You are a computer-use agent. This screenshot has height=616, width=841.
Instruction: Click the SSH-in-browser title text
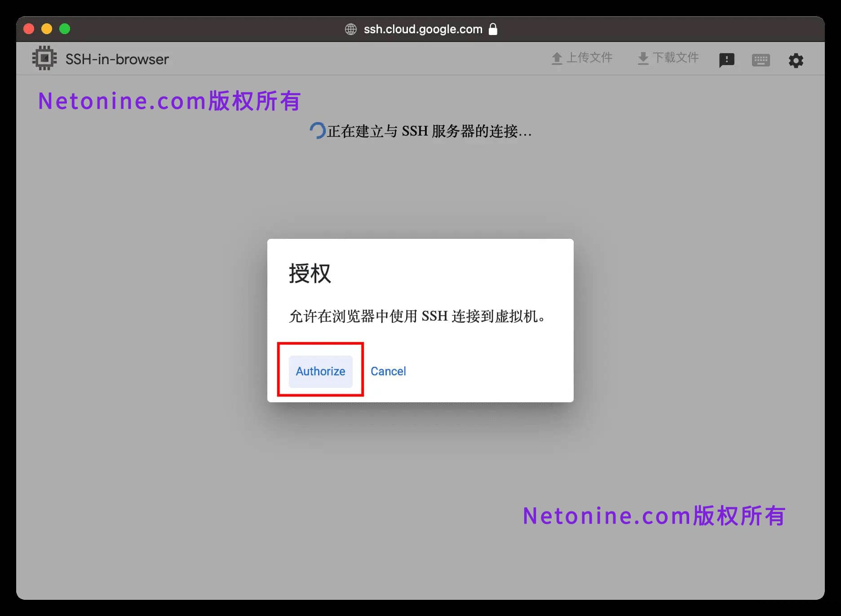coord(117,59)
